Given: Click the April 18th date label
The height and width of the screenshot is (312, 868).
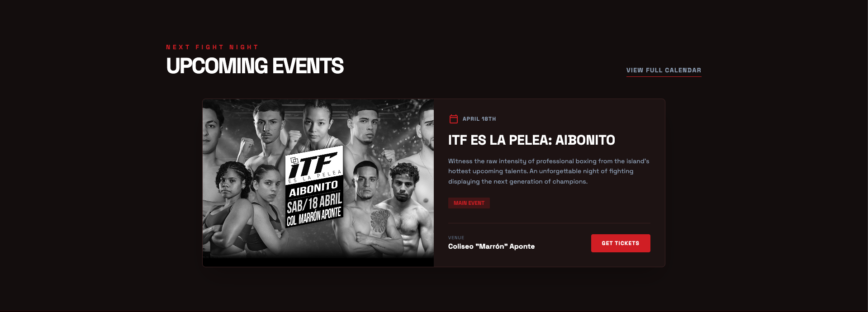Looking at the screenshot, I should point(479,119).
